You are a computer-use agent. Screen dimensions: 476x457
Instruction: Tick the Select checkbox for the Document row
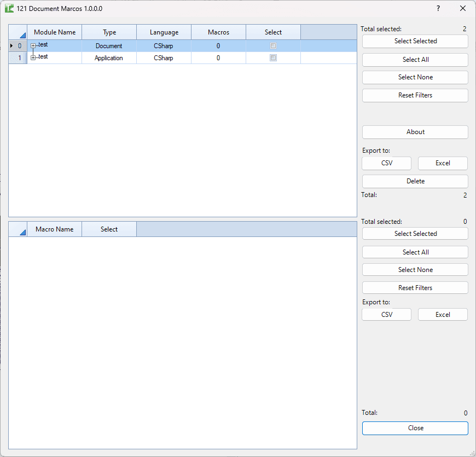click(273, 46)
